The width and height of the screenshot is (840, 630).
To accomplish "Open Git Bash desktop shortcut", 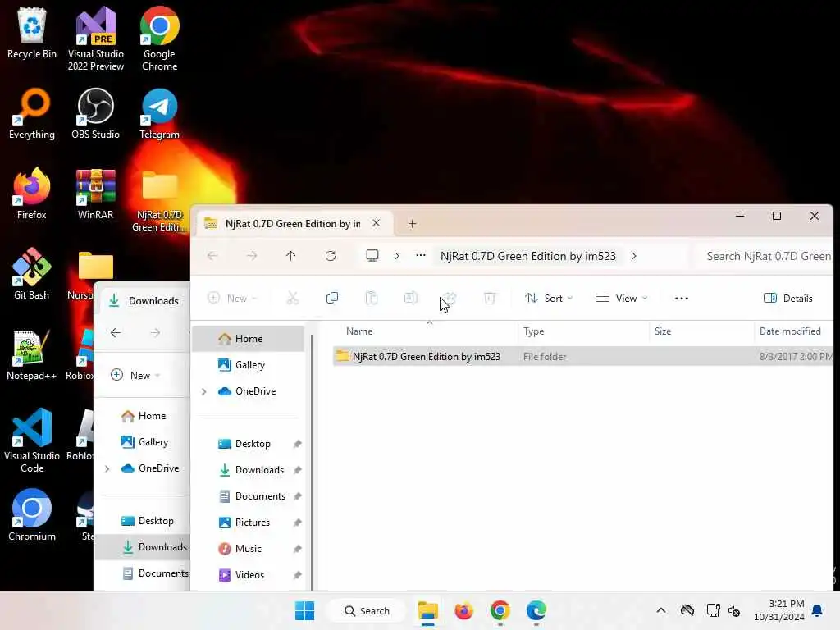I will point(32,274).
